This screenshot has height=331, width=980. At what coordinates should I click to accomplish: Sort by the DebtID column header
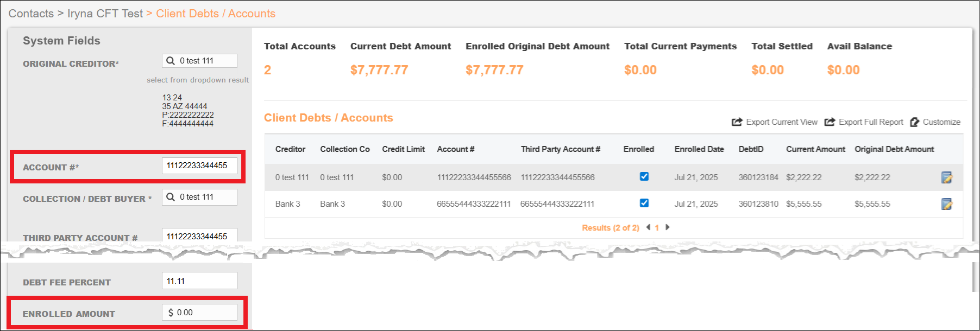[751, 149]
